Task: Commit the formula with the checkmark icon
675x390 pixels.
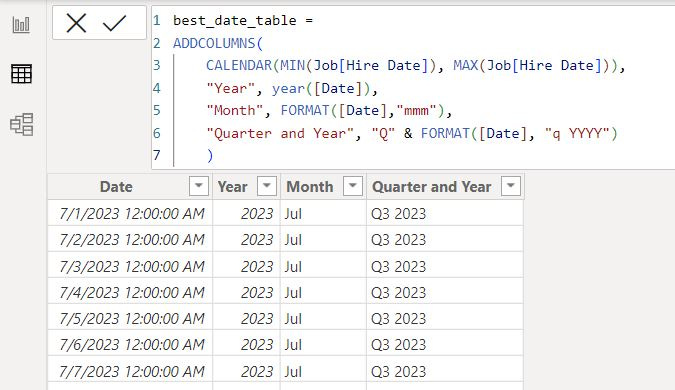Action: pos(115,23)
